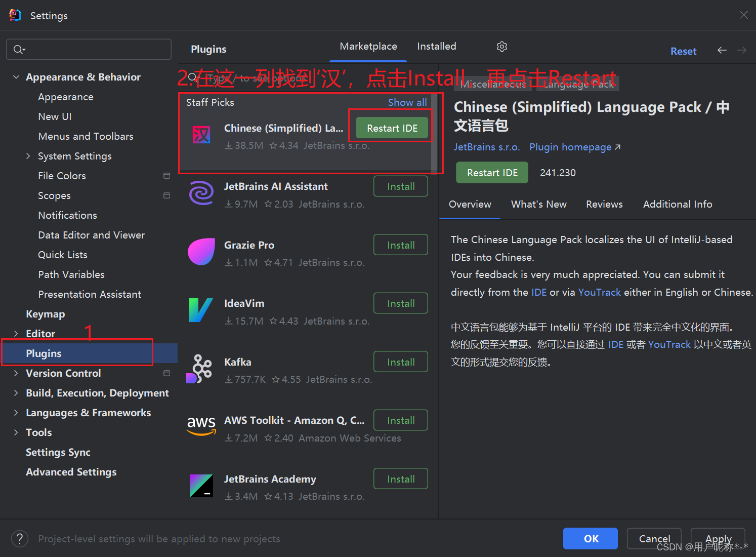
Task: Click the AWS Toolkit plugin icon
Action: pos(201,426)
